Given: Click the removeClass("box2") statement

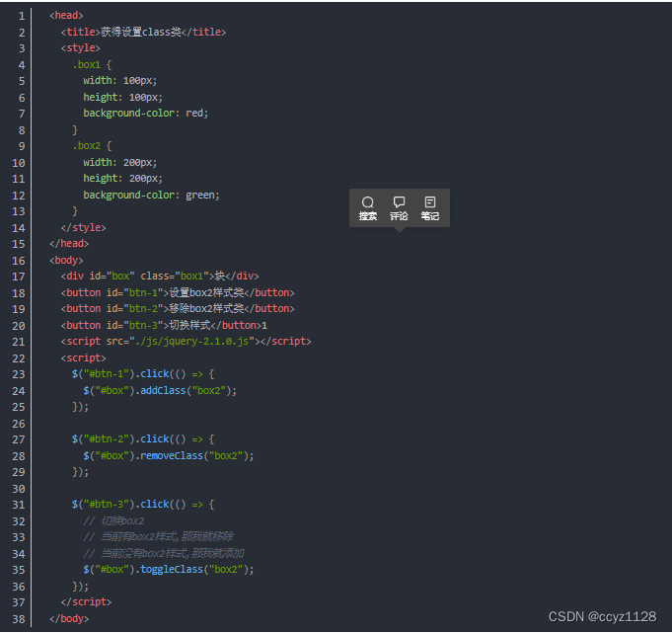Looking at the screenshot, I should point(169,456).
